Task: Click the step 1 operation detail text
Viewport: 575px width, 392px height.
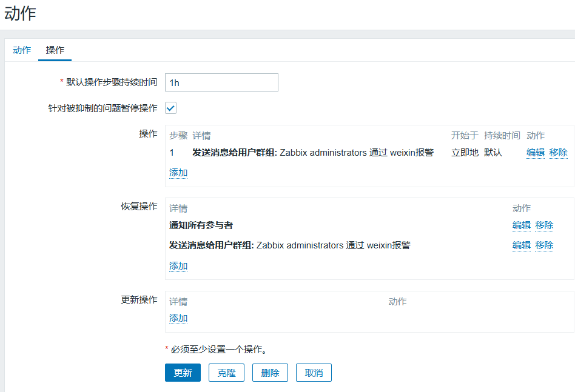Action: 312,153
